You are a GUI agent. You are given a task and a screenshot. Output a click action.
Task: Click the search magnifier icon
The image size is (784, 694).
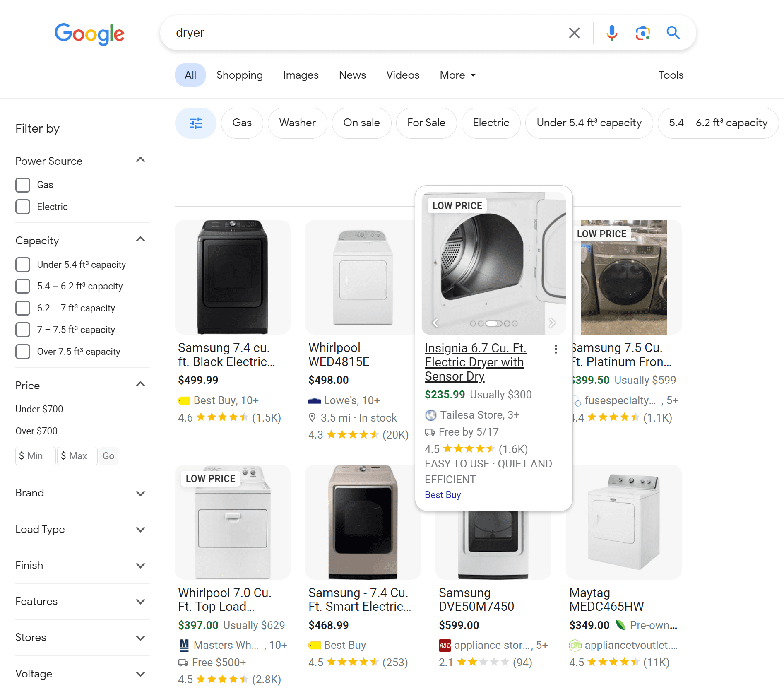tap(673, 33)
